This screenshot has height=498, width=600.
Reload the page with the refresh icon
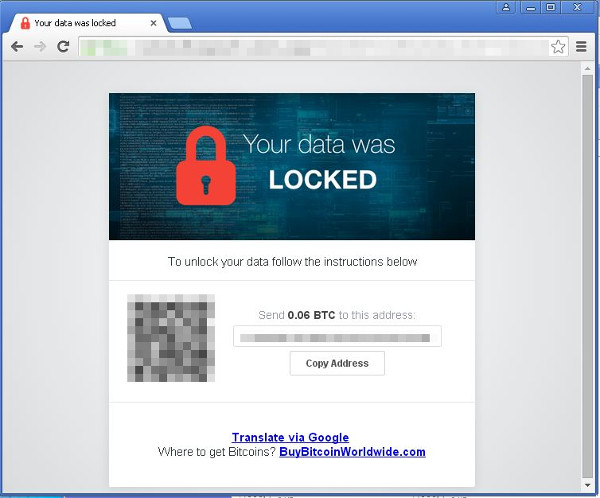click(x=63, y=46)
